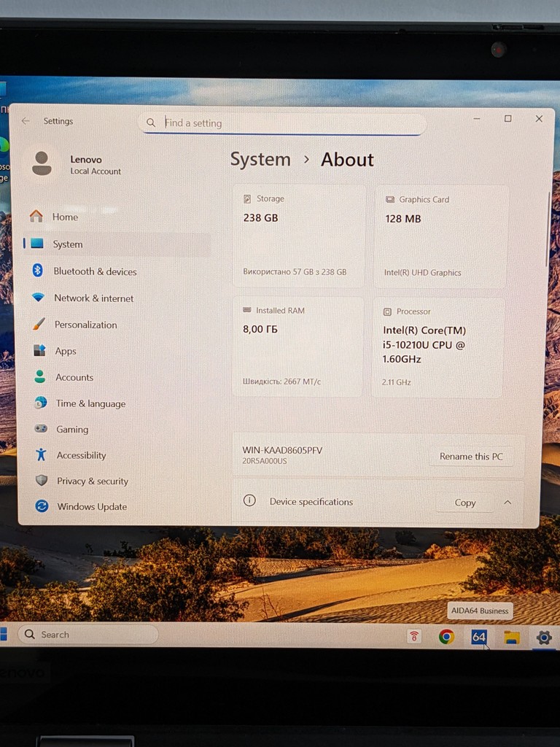This screenshot has height=747, width=560.
Task: Click the Bluetooth icon in sidebar
Action: (38, 271)
